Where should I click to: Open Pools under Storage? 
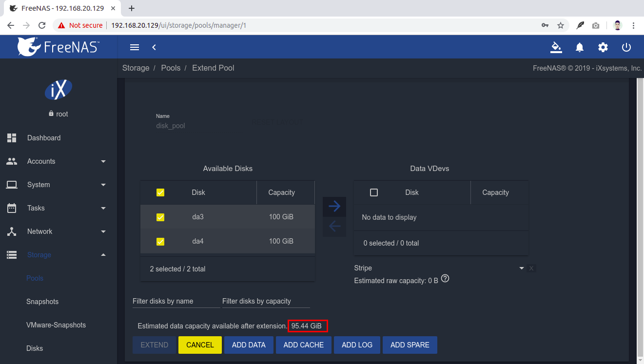click(35, 278)
